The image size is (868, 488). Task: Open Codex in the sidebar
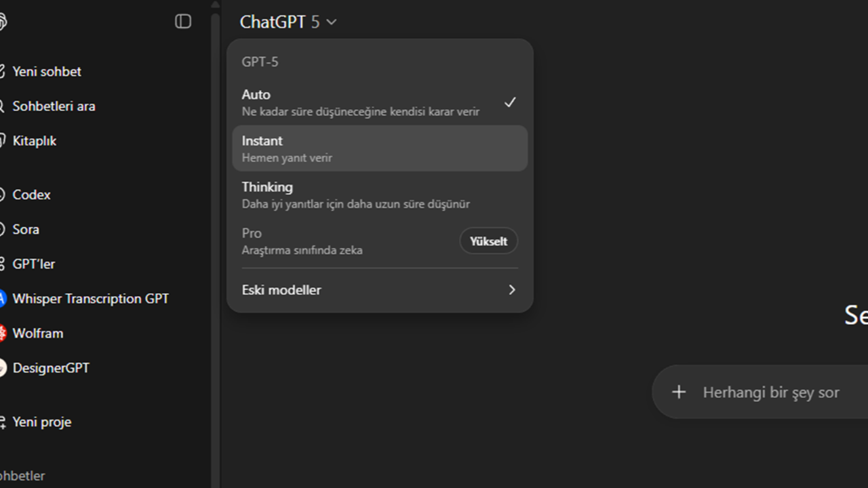pos(31,195)
